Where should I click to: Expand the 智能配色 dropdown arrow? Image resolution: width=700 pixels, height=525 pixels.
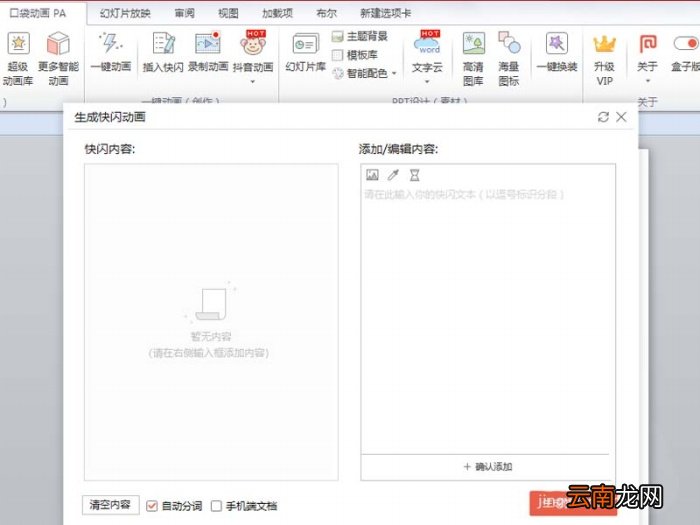pyautogui.click(x=394, y=73)
